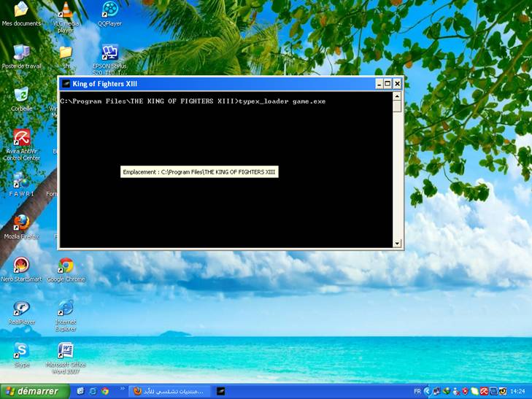
Task: Maximize the King of Fighters XIII window
Action: pos(388,84)
